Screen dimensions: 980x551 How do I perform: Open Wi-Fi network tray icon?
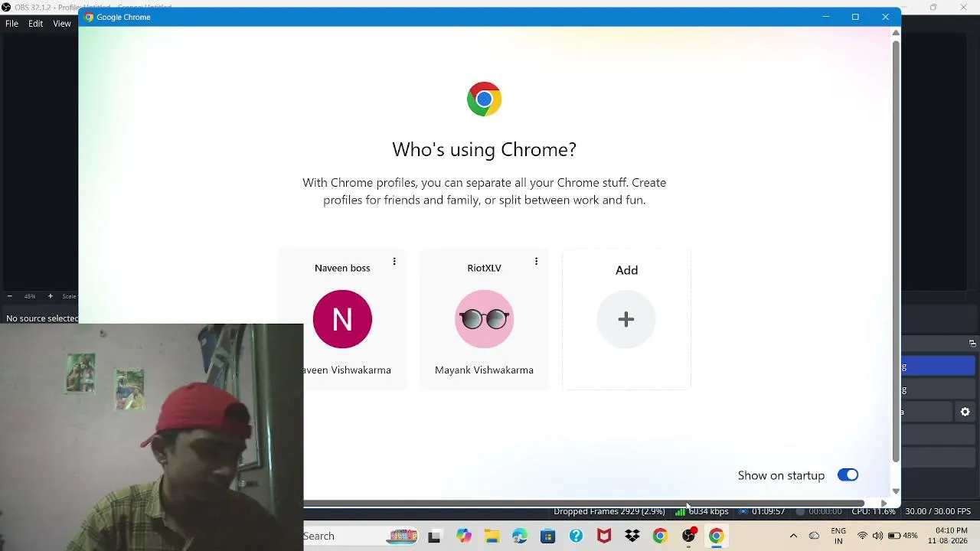click(x=863, y=536)
